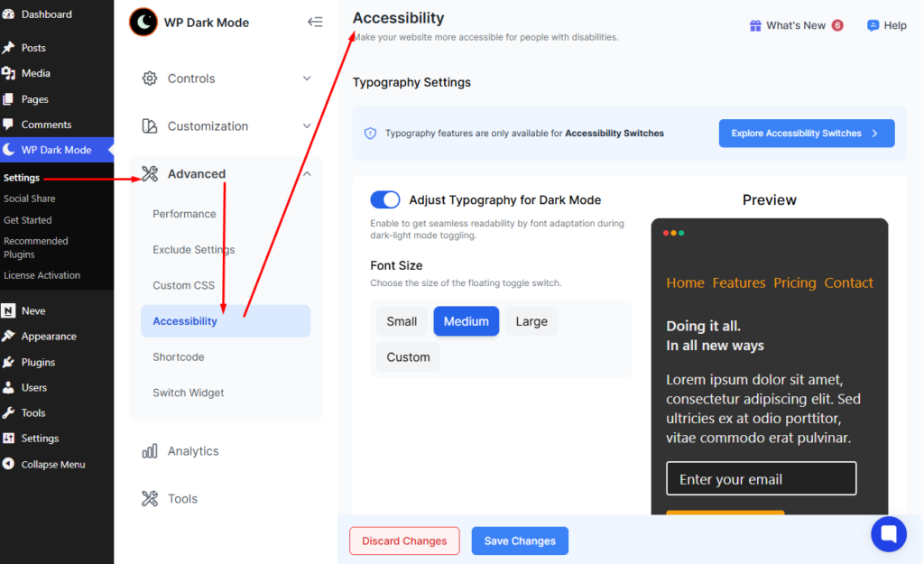Screen dimensions: 924x564
Task: Click the crossed tools icon beside Tools
Action: [x=150, y=499]
